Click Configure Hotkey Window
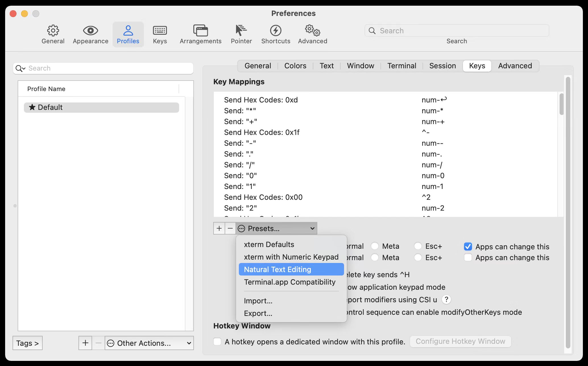This screenshot has width=588, height=366. (461, 342)
